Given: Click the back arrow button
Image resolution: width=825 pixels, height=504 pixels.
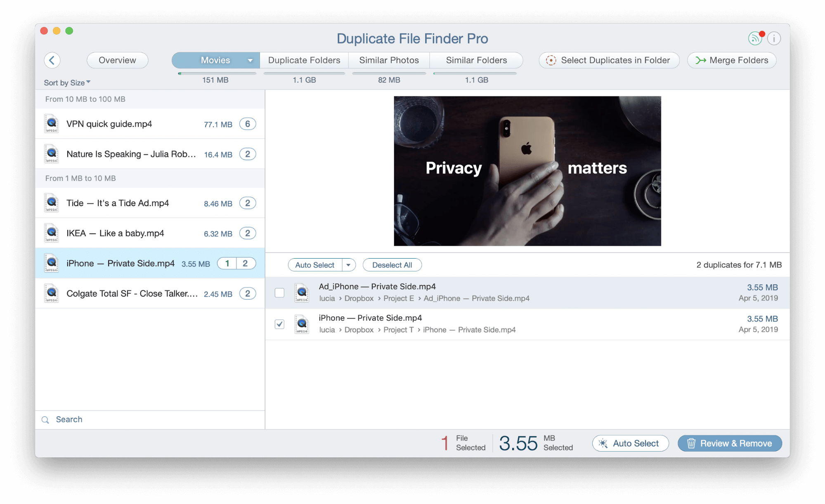Looking at the screenshot, I should [52, 60].
